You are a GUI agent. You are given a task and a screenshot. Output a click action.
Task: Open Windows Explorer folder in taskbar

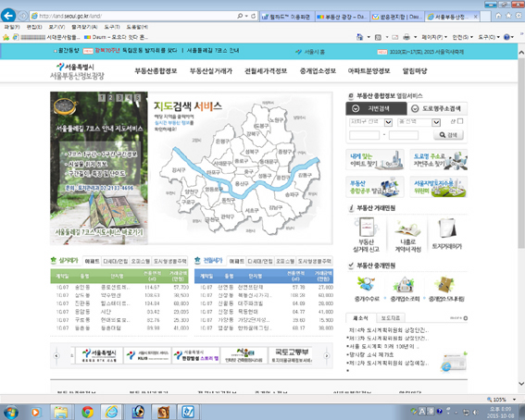[x=60, y=412]
